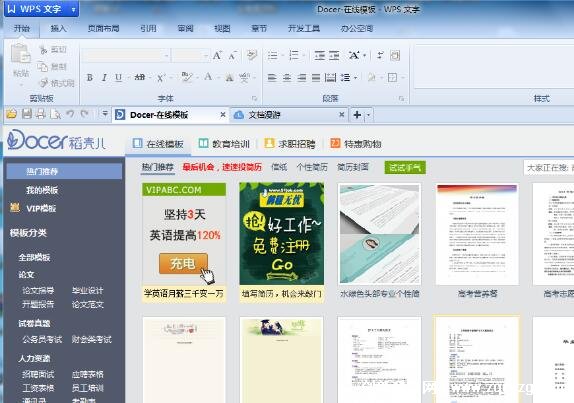
Task: Open the teal resume template thumbnail
Action: tap(379, 234)
